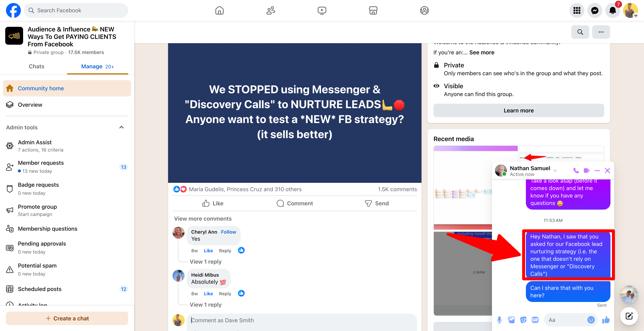Open Nathan Samuel chat options chevron

click(x=555, y=171)
